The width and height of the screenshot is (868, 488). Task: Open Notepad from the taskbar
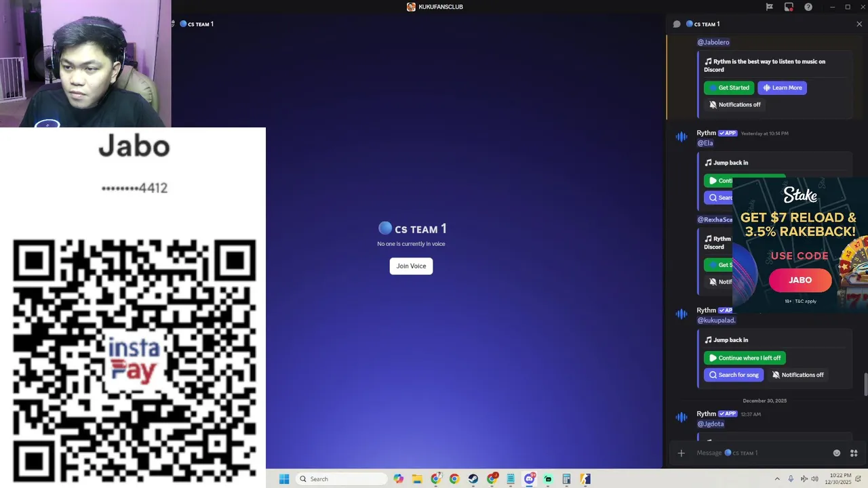(x=511, y=479)
